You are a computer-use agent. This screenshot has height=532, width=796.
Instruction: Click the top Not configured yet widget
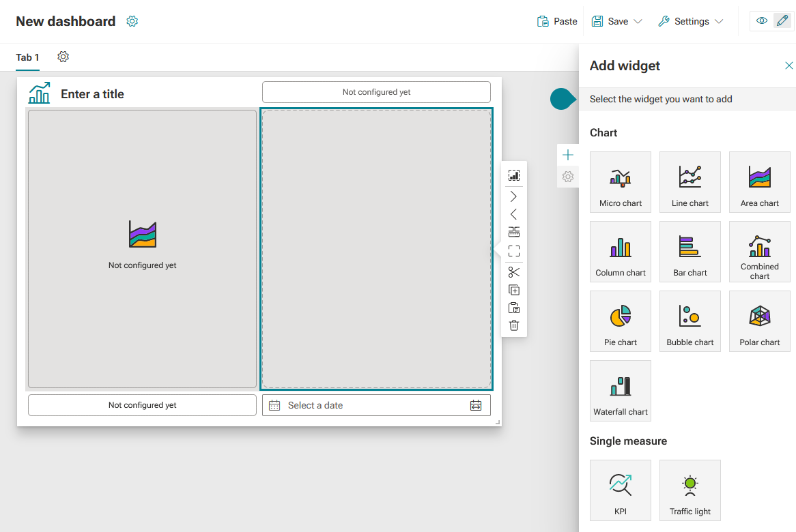click(376, 92)
